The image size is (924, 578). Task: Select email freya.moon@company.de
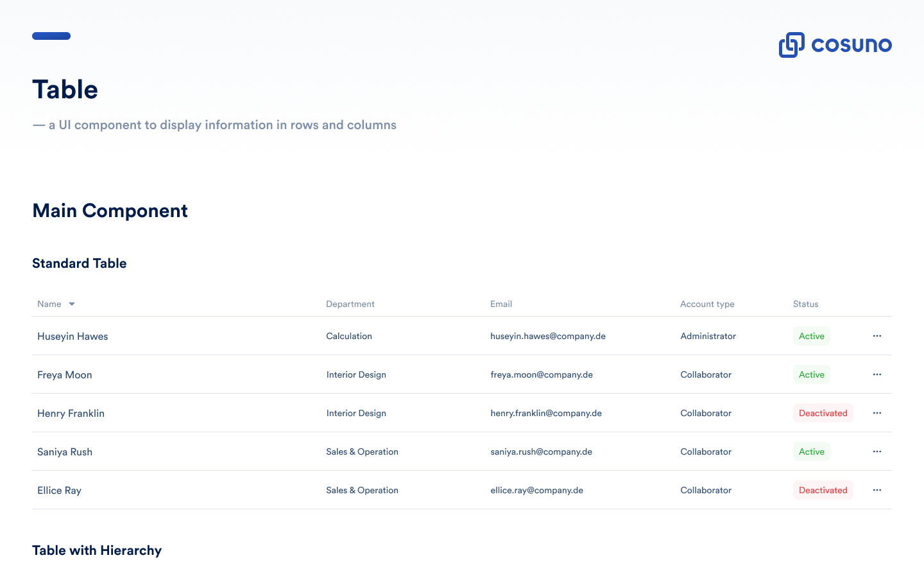point(541,374)
